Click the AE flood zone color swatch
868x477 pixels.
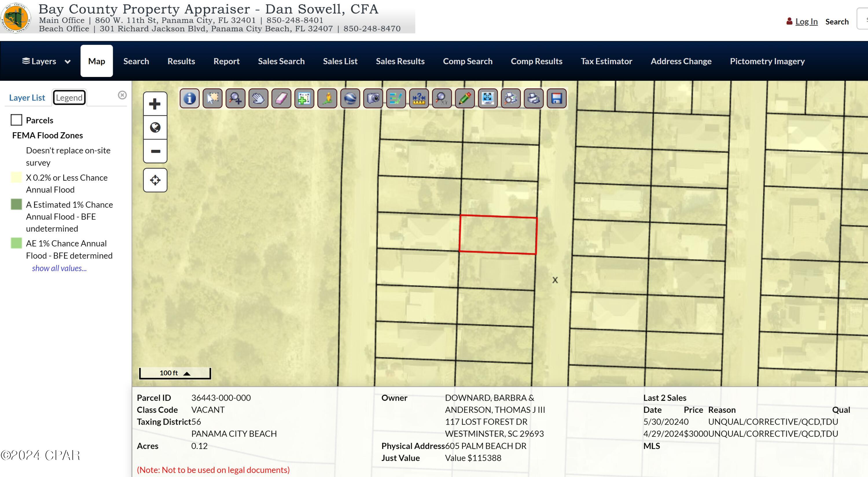pyautogui.click(x=16, y=243)
